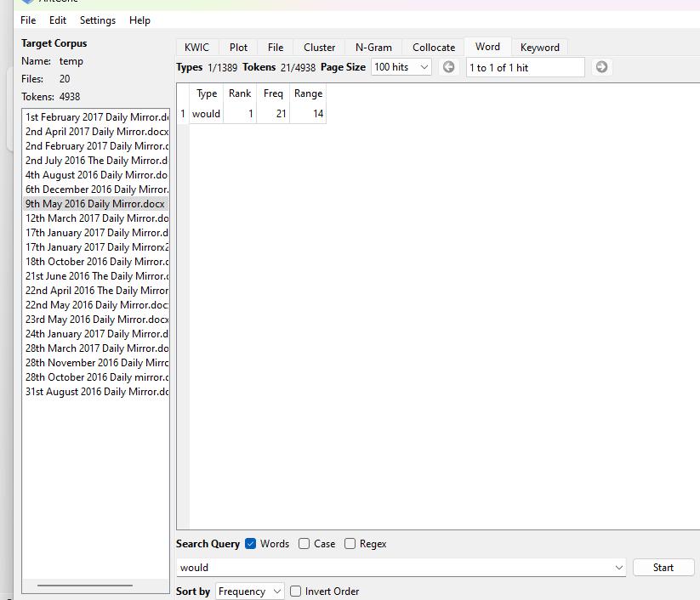Screen dimensions: 700x600
Task: Expand the search query history dropdown
Action: (x=618, y=568)
